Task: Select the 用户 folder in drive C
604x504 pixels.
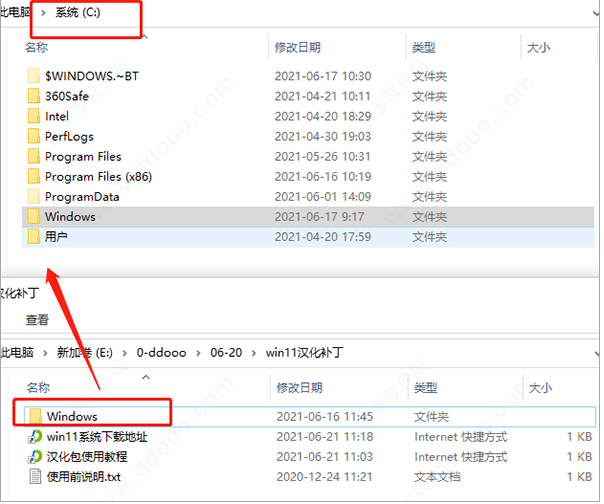Action: [x=55, y=236]
